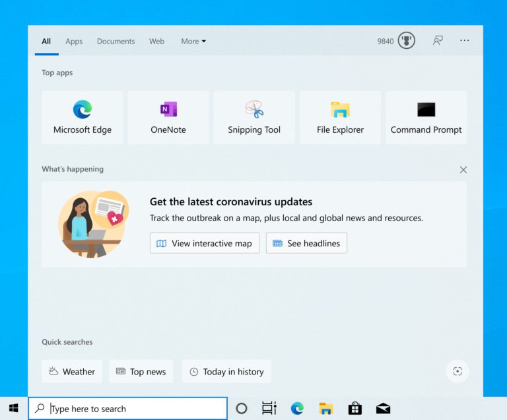Open Microsoft Edge from Top apps
Screen dimensions: 507x420
[83, 118]
